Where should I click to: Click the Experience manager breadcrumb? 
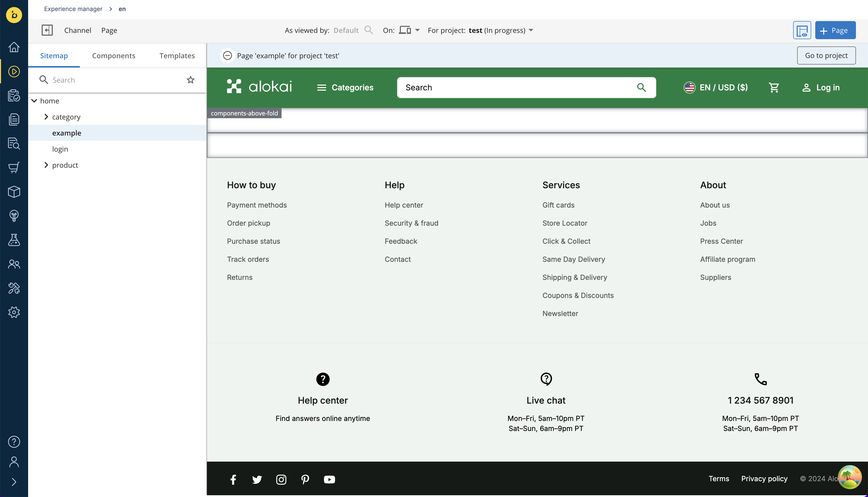[73, 9]
